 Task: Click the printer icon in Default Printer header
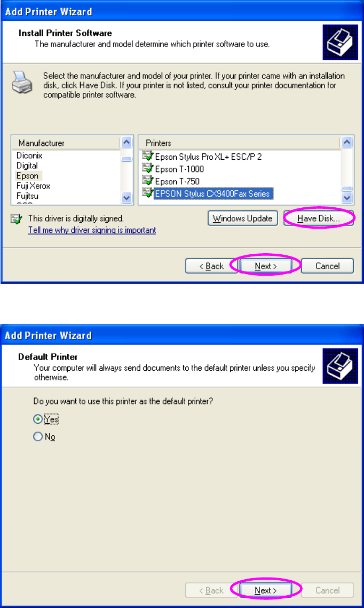pos(341,366)
